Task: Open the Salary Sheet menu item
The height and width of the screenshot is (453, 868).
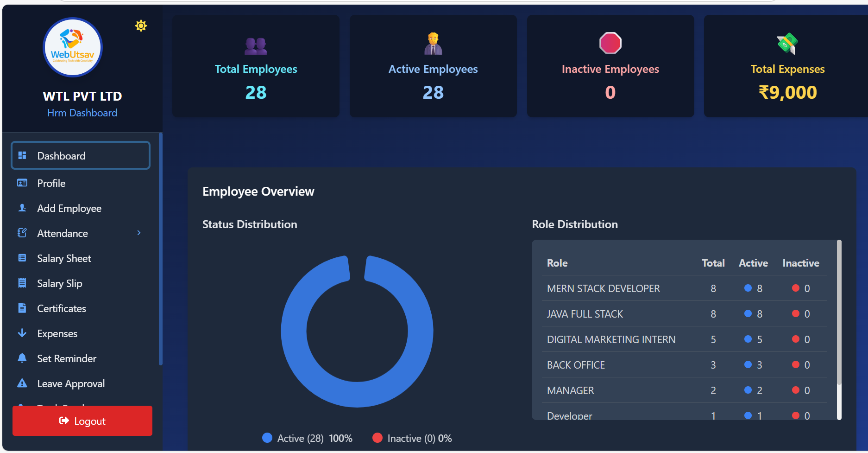Action: pos(64,258)
